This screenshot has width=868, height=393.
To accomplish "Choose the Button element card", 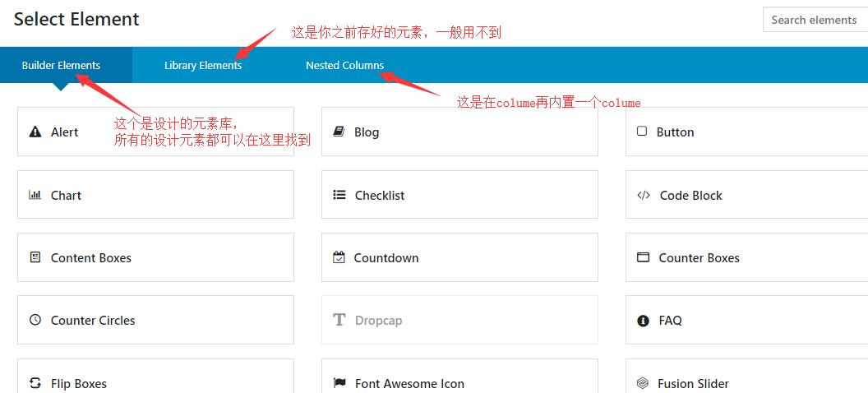I will pos(747,132).
